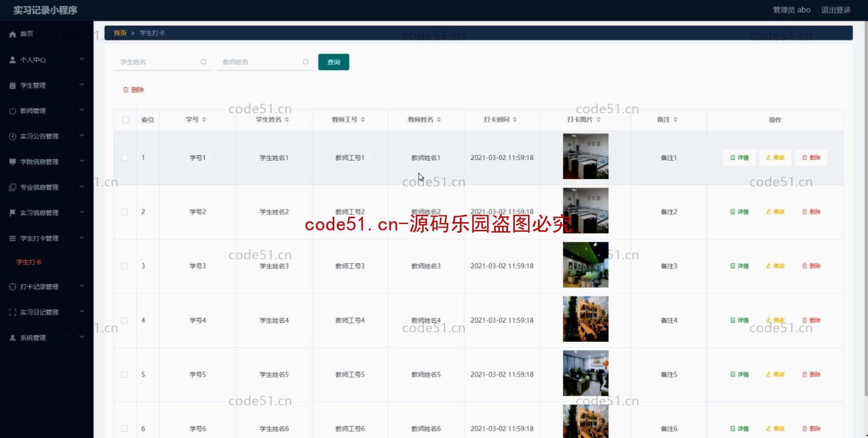Viewport: 868px width, 438px height.
Task: Expand the 实习信息管理 menu chevron
Action: tap(82, 212)
